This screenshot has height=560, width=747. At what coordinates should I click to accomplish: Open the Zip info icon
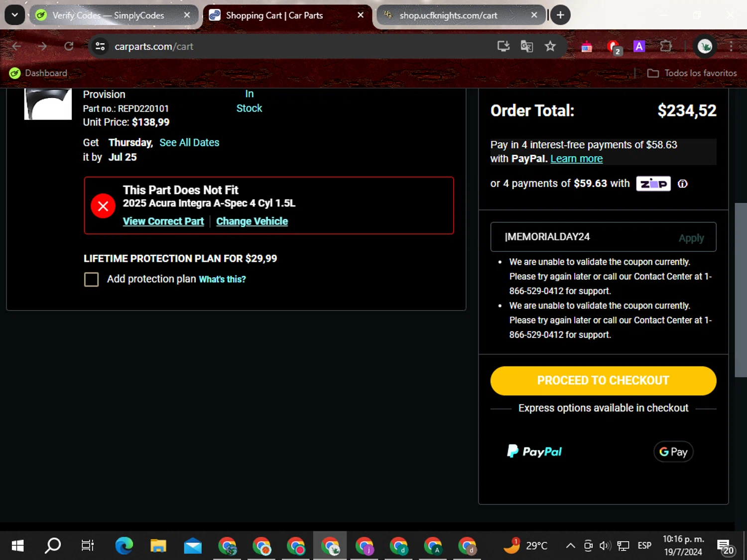(x=683, y=184)
